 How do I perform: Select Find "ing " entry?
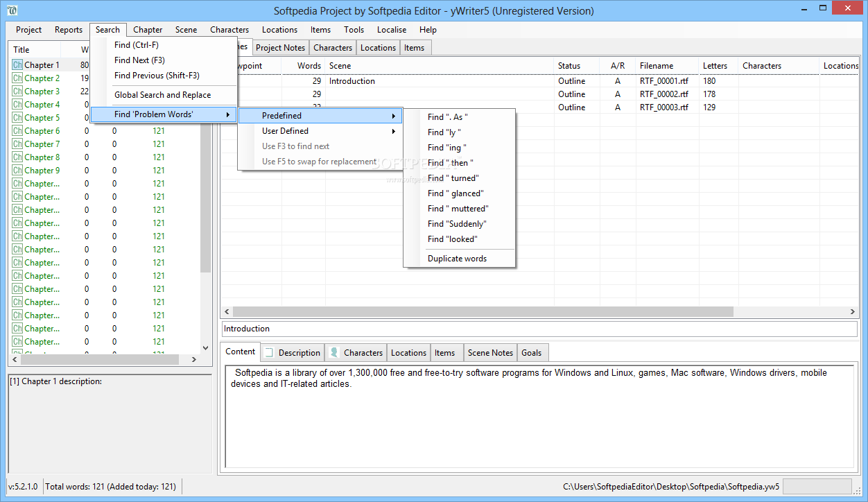click(460, 148)
